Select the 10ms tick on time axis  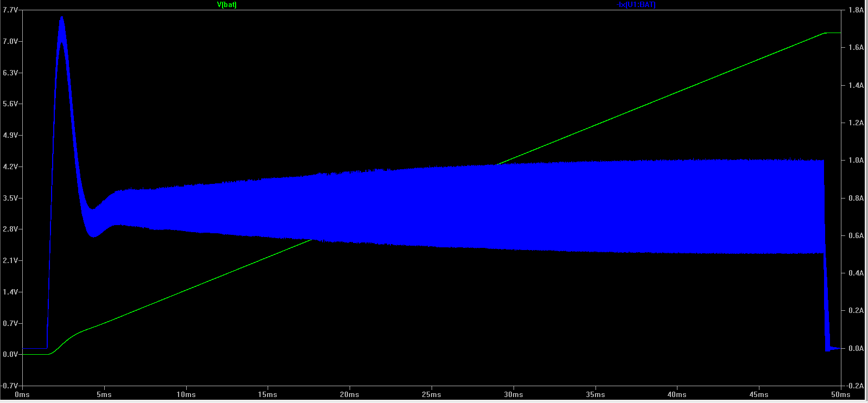coord(186,394)
